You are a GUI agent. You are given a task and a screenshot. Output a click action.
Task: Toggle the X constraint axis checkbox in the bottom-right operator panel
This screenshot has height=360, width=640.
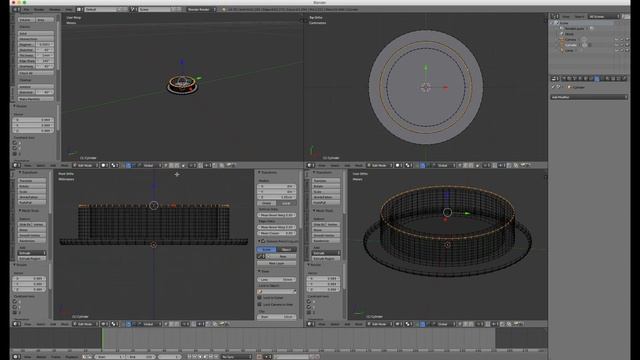pyautogui.click(x=309, y=302)
